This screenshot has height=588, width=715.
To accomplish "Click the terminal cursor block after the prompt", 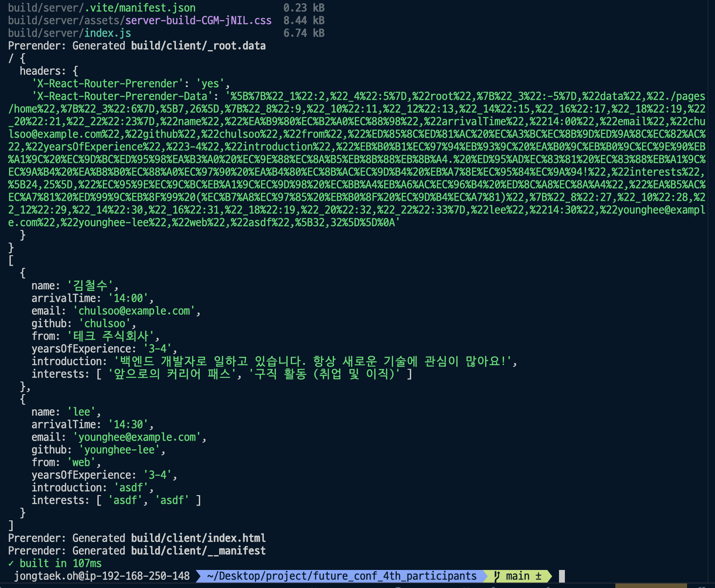I will click(x=562, y=576).
